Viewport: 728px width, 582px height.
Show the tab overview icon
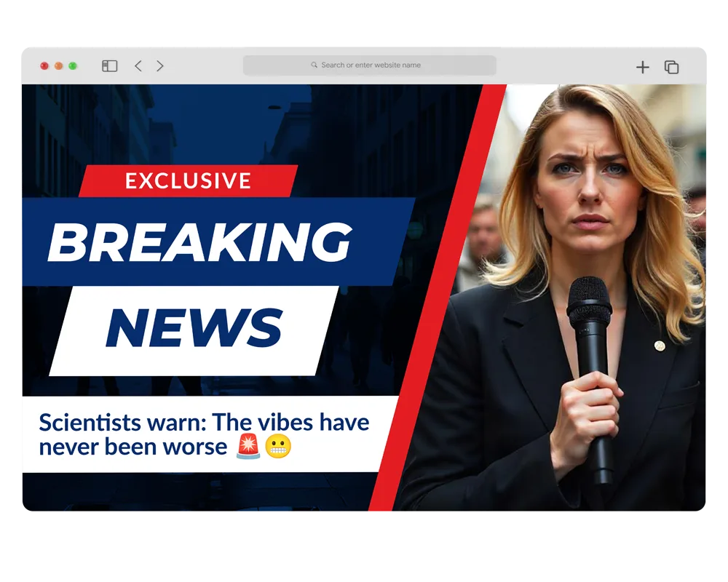[671, 67]
